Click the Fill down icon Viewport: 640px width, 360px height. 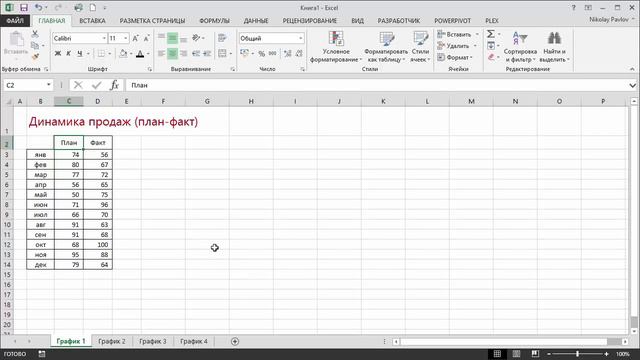tap(491, 46)
